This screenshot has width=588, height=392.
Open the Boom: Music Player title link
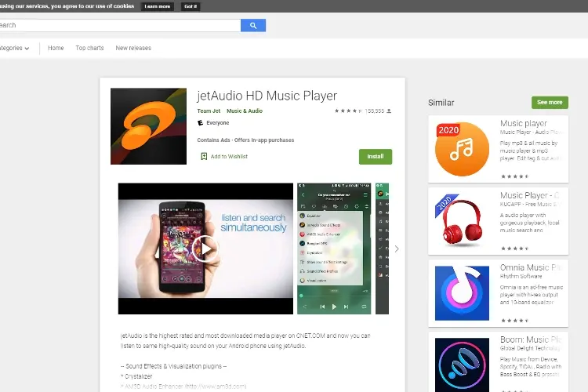(x=531, y=339)
